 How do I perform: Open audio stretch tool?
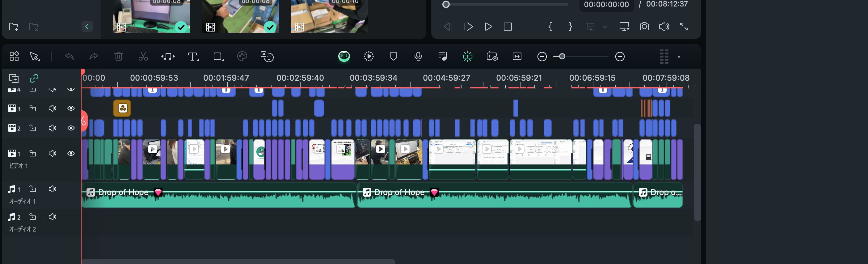(168, 57)
